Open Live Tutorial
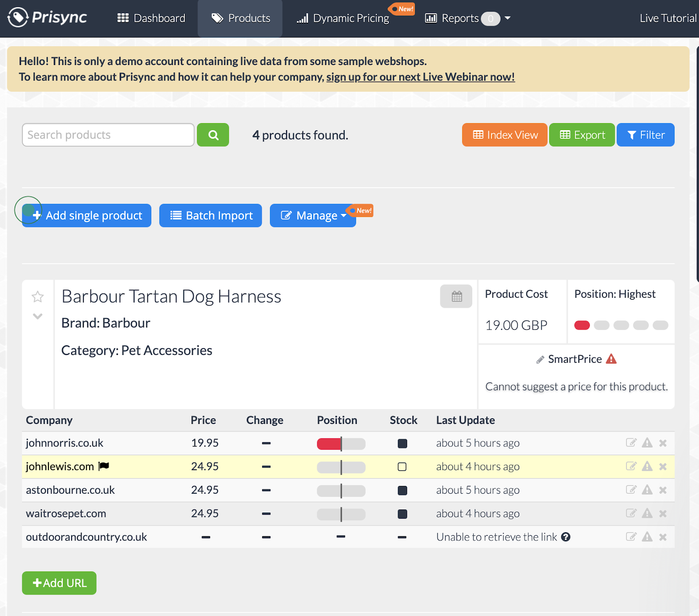 click(x=668, y=18)
